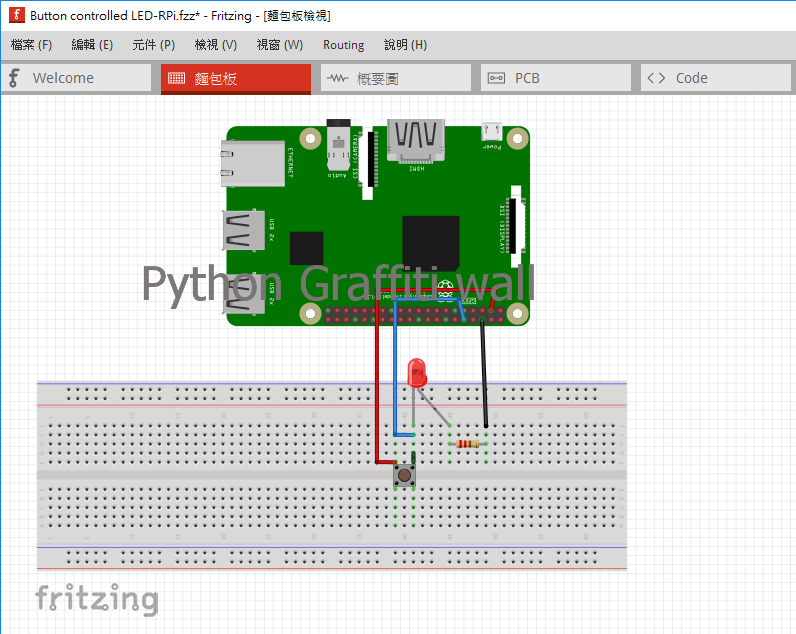
Task: Click the Fritzing app icon in title bar
Action: pos(17,15)
